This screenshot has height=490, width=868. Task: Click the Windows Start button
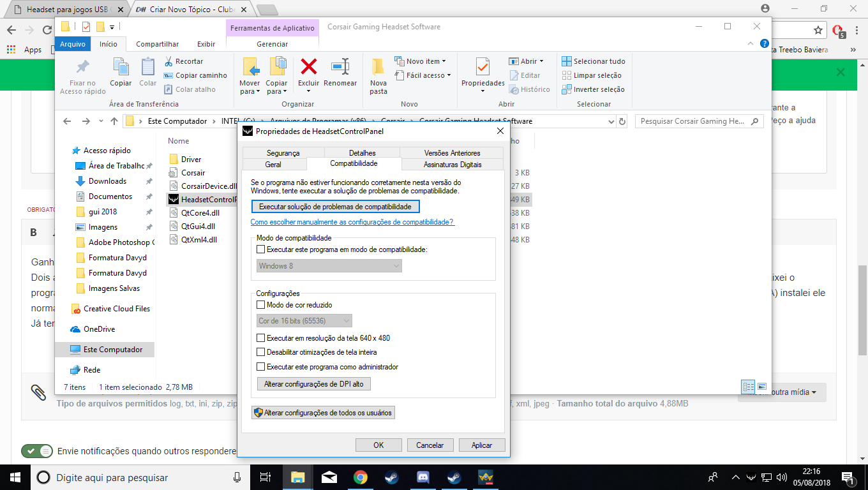coord(15,477)
